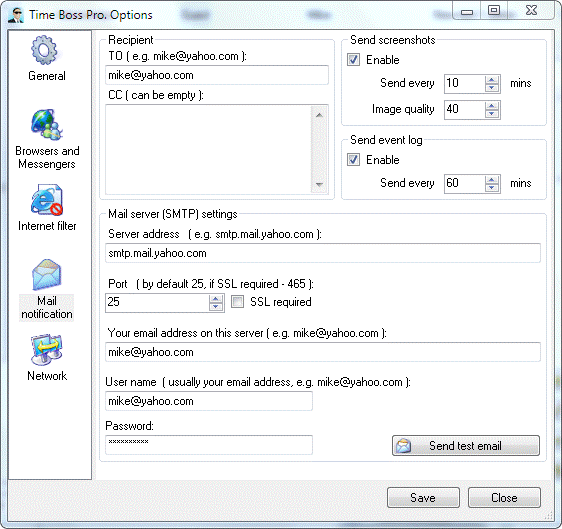Click into the Password field
The image size is (562, 529).
tap(209, 445)
